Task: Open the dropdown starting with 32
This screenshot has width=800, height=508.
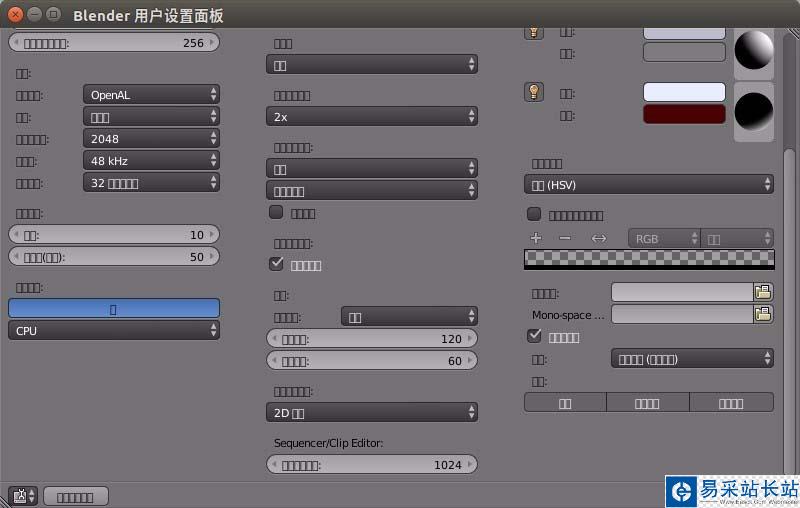Action: point(152,183)
